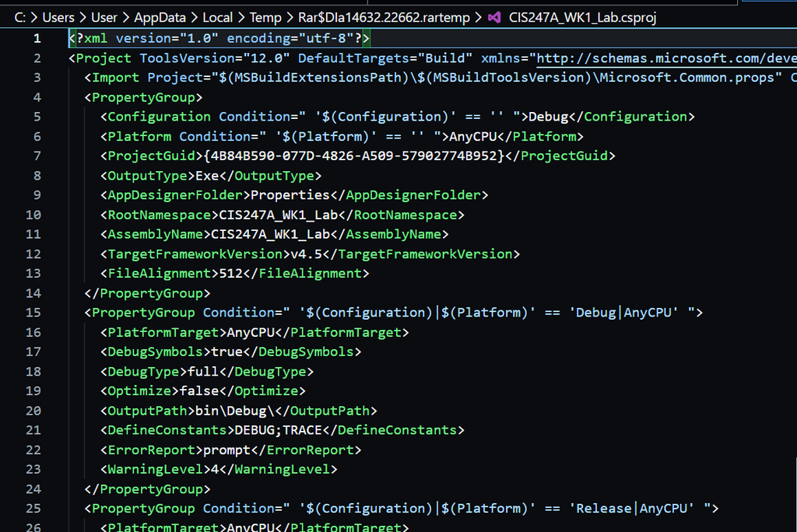Screen dimensions: 797x532
Task: Click line number 25 in the gutter
Action: [33, 509]
